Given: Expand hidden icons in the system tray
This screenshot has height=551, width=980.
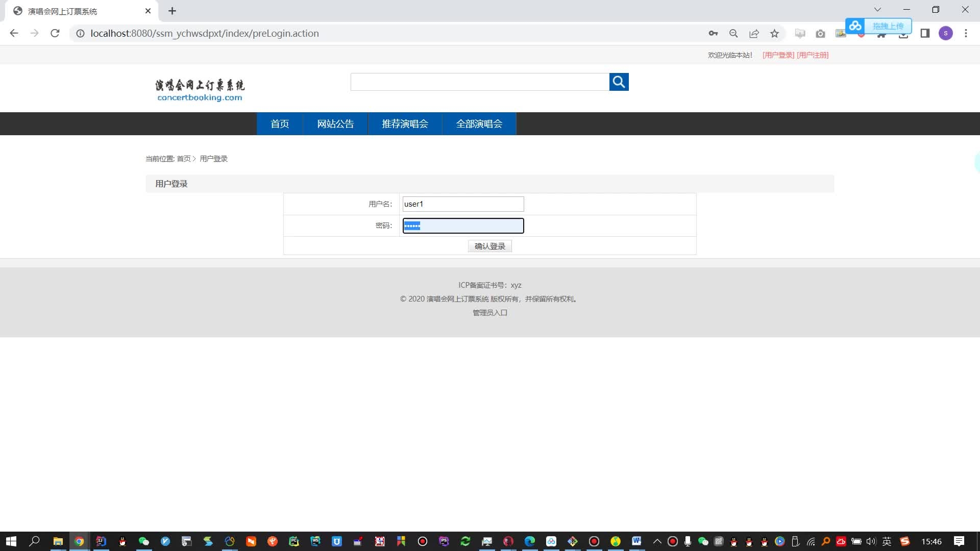Looking at the screenshot, I should click(657, 541).
